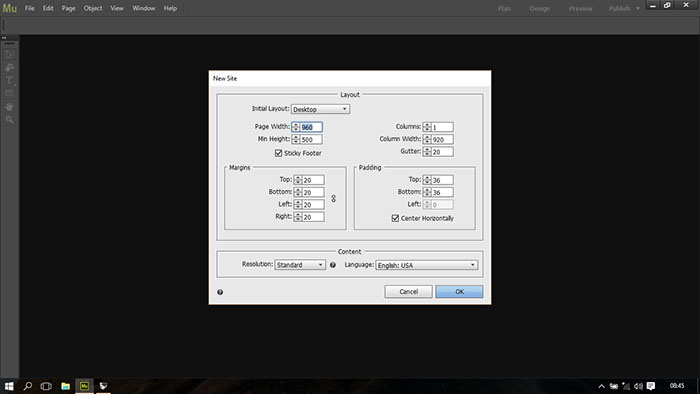The height and width of the screenshot is (394, 700).
Task: Click the Page Width input field
Action: [x=311, y=127]
